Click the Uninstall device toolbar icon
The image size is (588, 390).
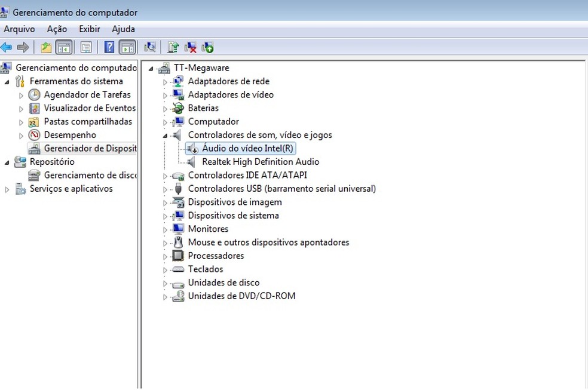[191, 47]
